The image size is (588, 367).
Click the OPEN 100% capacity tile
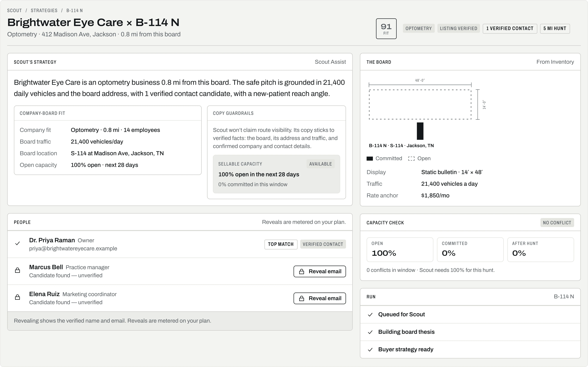click(400, 249)
